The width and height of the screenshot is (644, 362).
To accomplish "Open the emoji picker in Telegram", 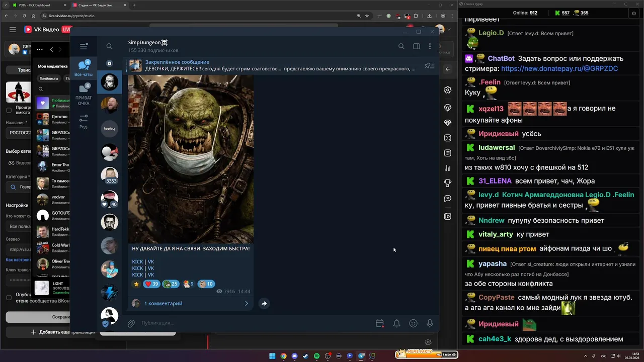I will point(413,323).
